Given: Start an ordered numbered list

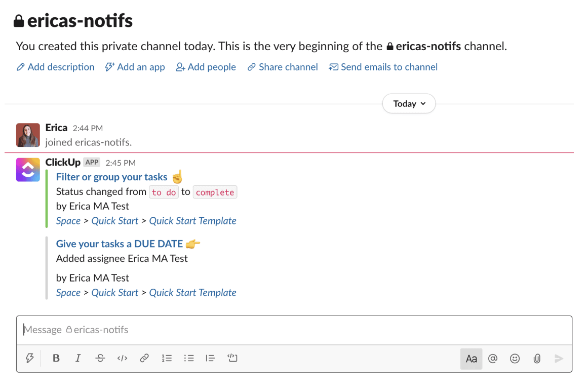Looking at the screenshot, I should click(x=167, y=358).
